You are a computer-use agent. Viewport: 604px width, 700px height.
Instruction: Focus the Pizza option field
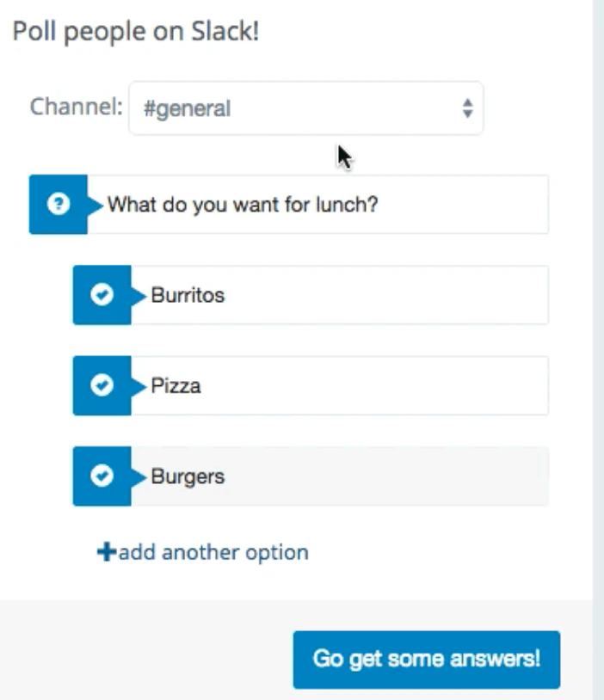click(x=340, y=386)
